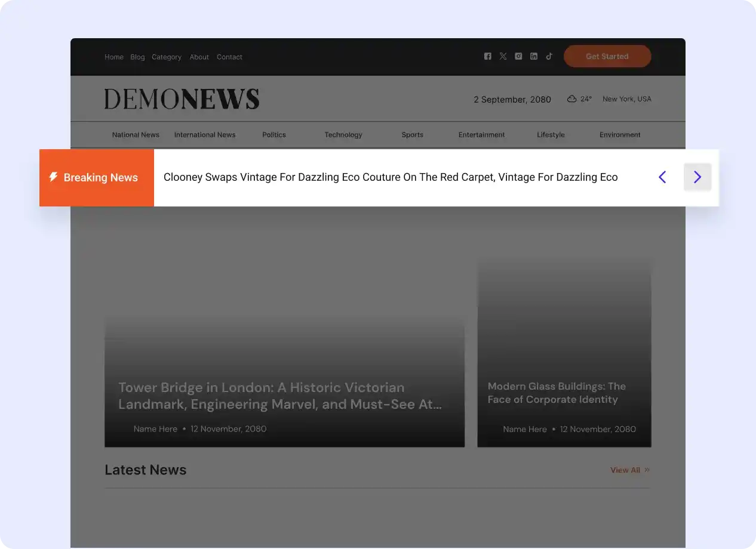
Task: Open the Facebook social icon
Action: click(x=487, y=56)
